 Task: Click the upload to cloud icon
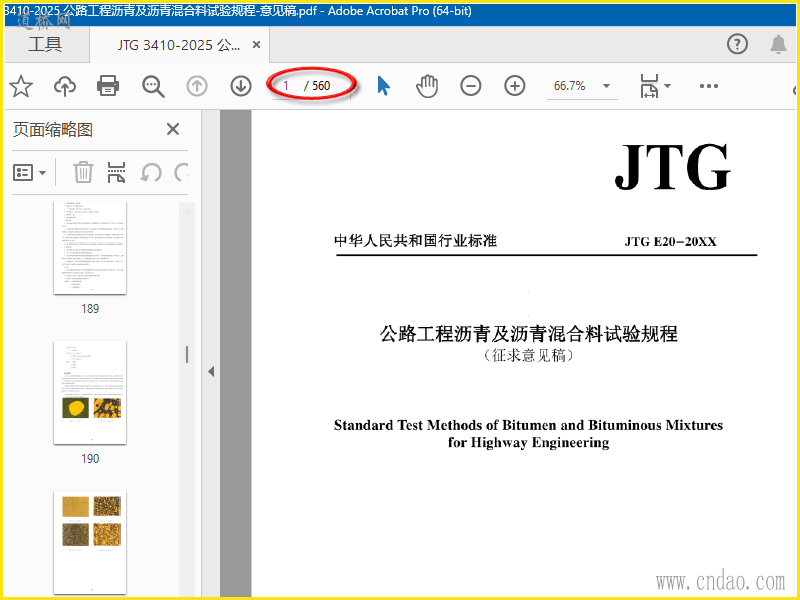pyautogui.click(x=64, y=86)
